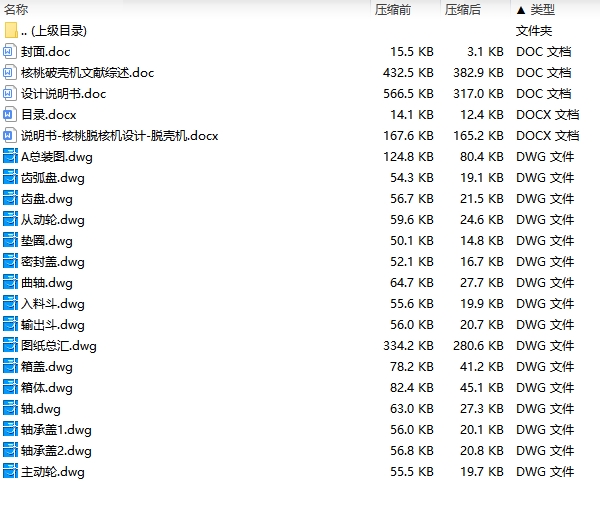The width and height of the screenshot is (600, 525).
Task: Select the file name 齿盘.dwg
Action: click(47, 199)
